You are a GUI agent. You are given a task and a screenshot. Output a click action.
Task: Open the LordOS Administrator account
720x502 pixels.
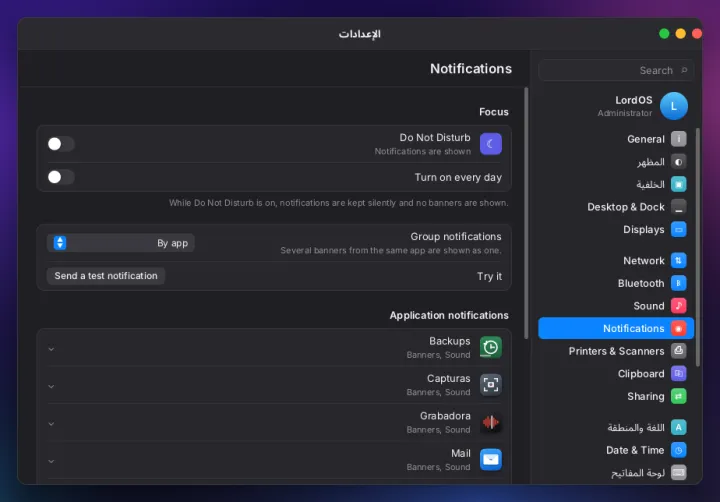pyautogui.click(x=616, y=106)
